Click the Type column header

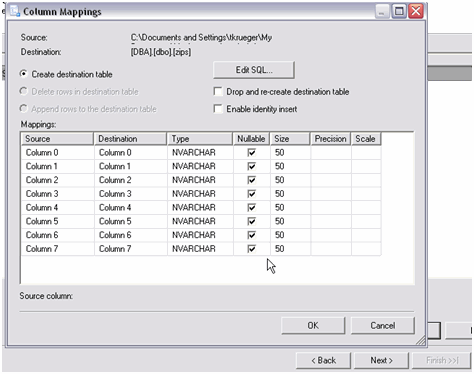coord(200,139)
